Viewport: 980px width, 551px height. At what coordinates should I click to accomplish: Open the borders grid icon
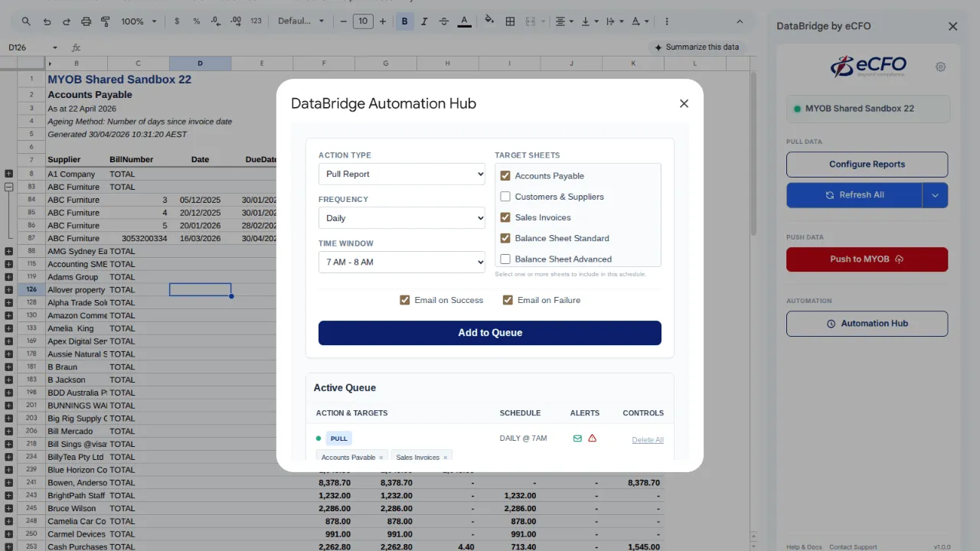(x=510, y=21)
